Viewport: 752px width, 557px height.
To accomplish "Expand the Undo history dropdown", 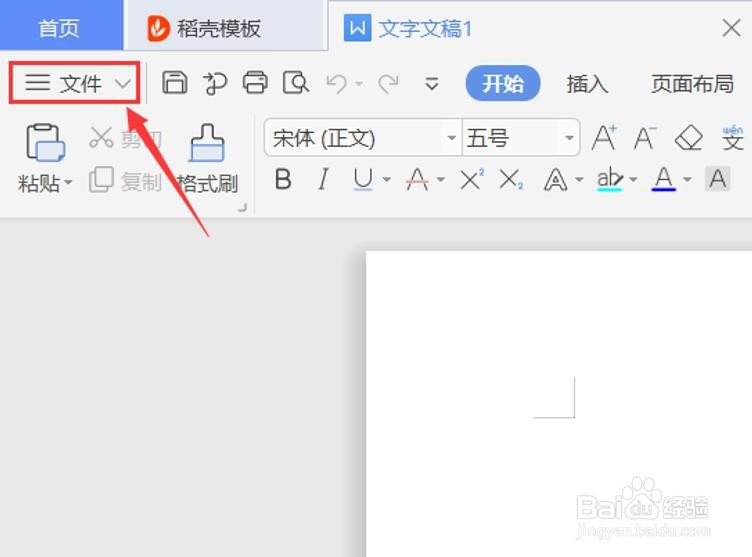I will pos(358,84).
